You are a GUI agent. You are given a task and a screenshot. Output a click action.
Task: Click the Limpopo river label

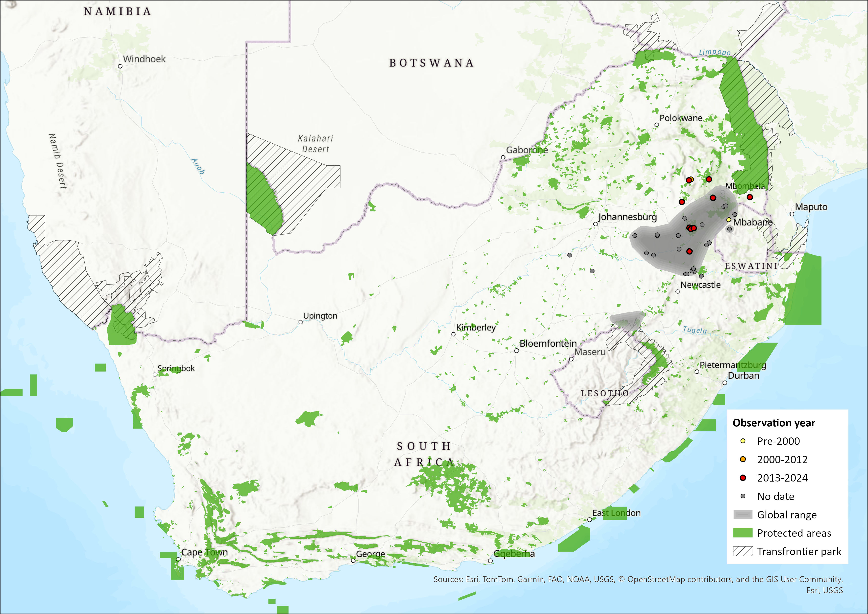(x=715, y=52)
